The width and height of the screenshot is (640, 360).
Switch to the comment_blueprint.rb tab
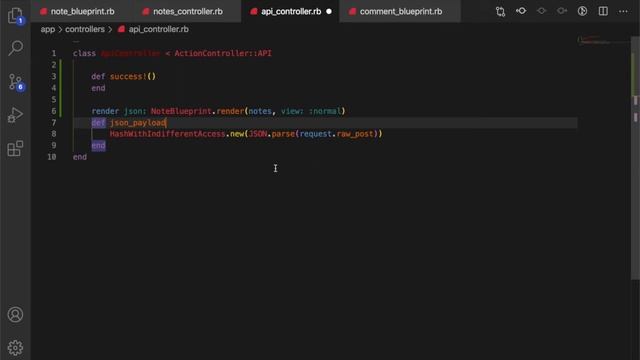[x=400, y=11]
